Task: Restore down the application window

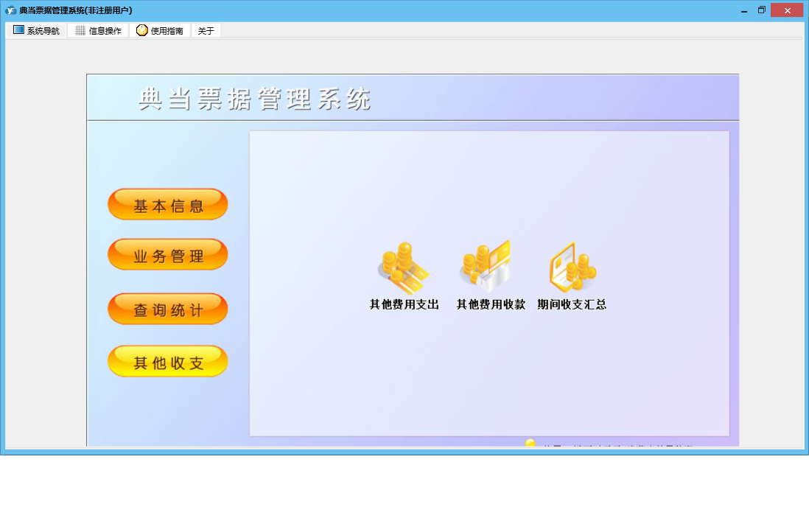Action: click(762, 10)
